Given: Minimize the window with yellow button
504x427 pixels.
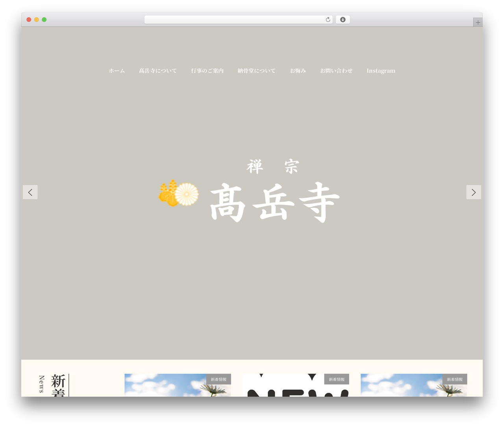Looking at the screenshot, I should click(37, 20).
